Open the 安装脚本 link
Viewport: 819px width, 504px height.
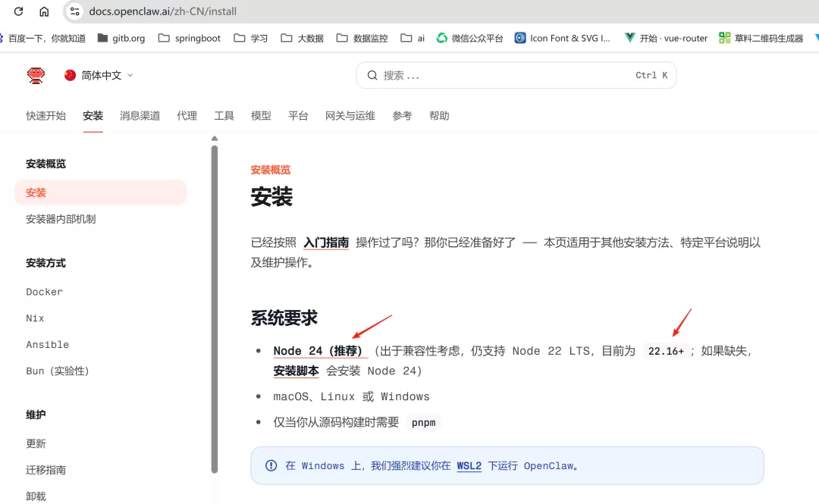[x=296, y=371]
